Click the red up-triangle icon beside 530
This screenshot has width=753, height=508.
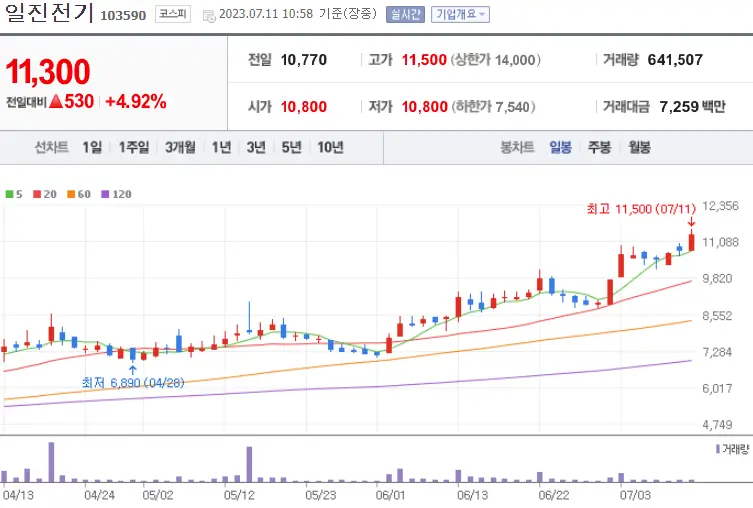pos(56,101)
